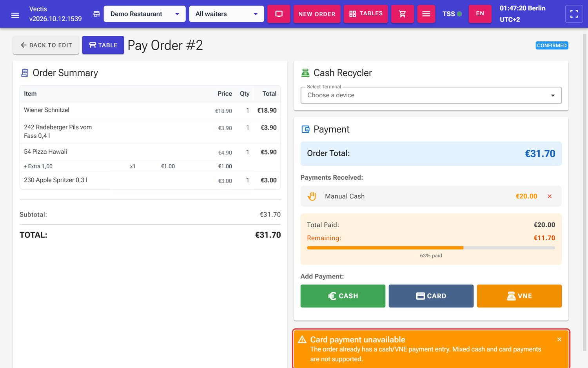Click the warning triangle in the alert
This screenshot has height=368, width=588.
click(302, 339)
